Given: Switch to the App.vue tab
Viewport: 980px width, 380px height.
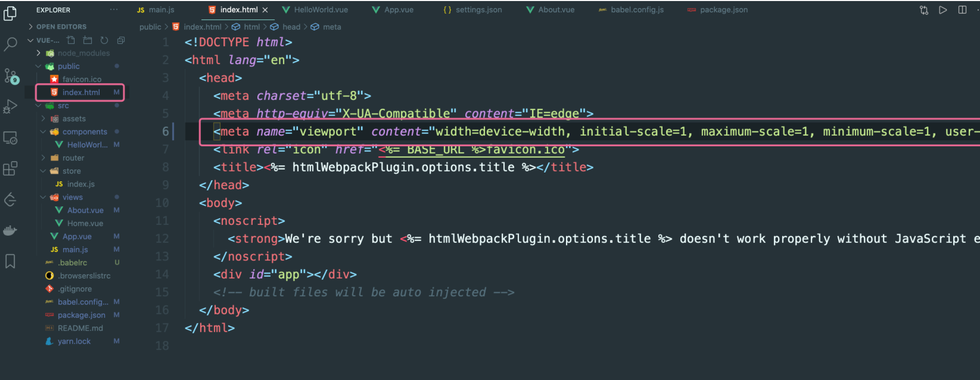Looking at the screenshot, I should tap(393, 10).
